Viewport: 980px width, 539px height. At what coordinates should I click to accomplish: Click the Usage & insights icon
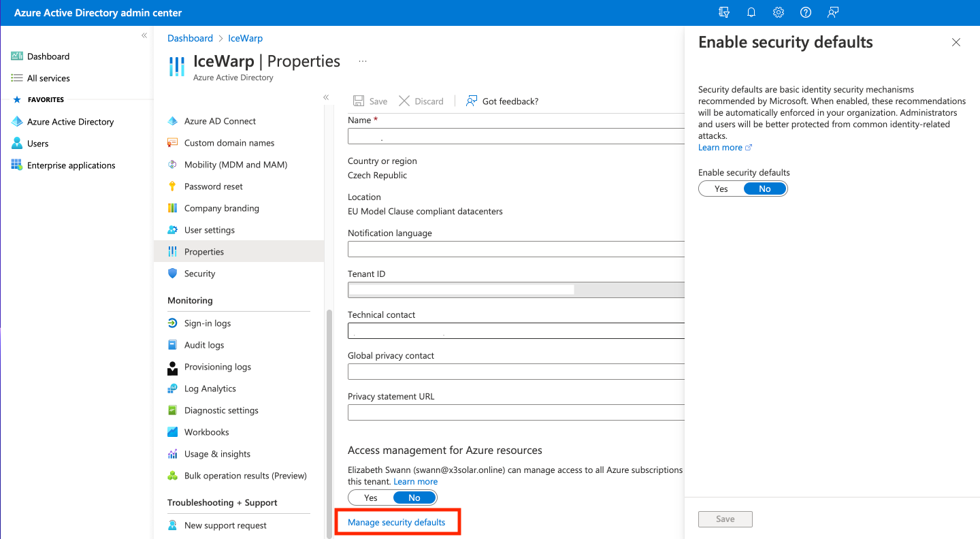172,454
